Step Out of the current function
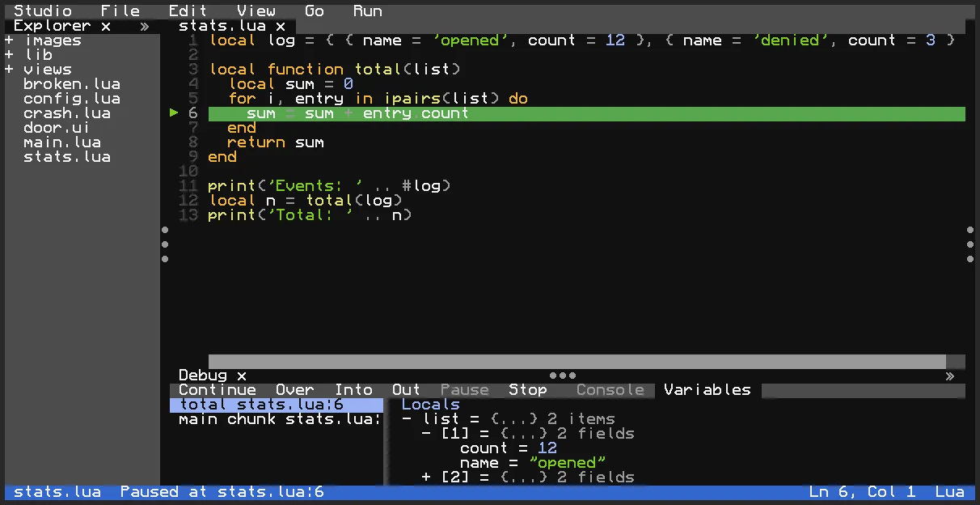Screen dimensions: 980x505 407,390
